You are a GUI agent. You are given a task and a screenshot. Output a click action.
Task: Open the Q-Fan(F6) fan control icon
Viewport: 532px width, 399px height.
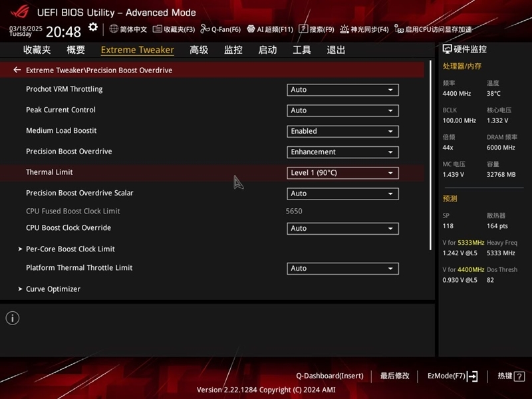tap(205, 29)
